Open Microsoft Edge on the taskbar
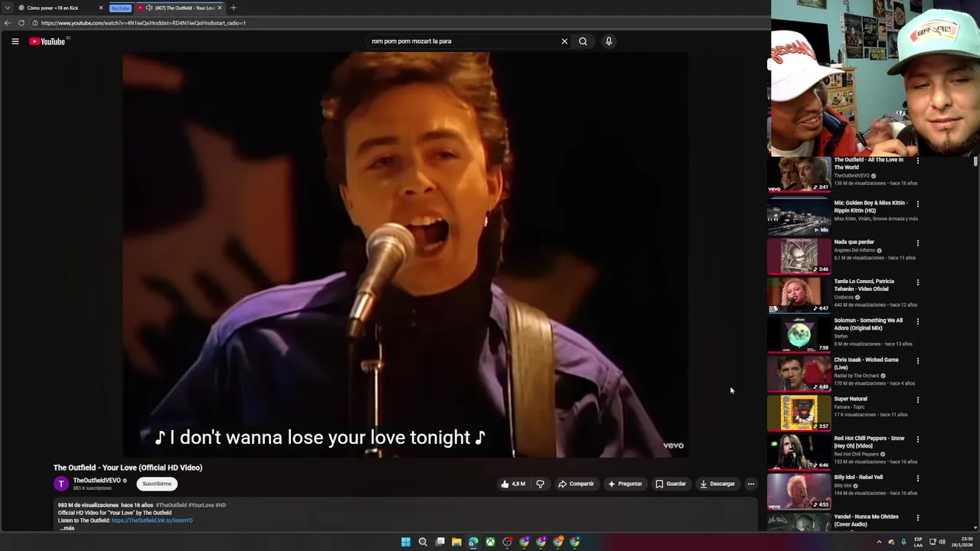The width and height of the screenshot is (980, 551). [473, 542]
